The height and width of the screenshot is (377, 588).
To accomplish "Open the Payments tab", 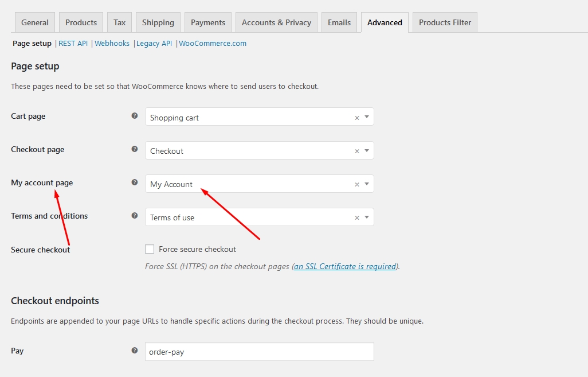I will point(207,22).
